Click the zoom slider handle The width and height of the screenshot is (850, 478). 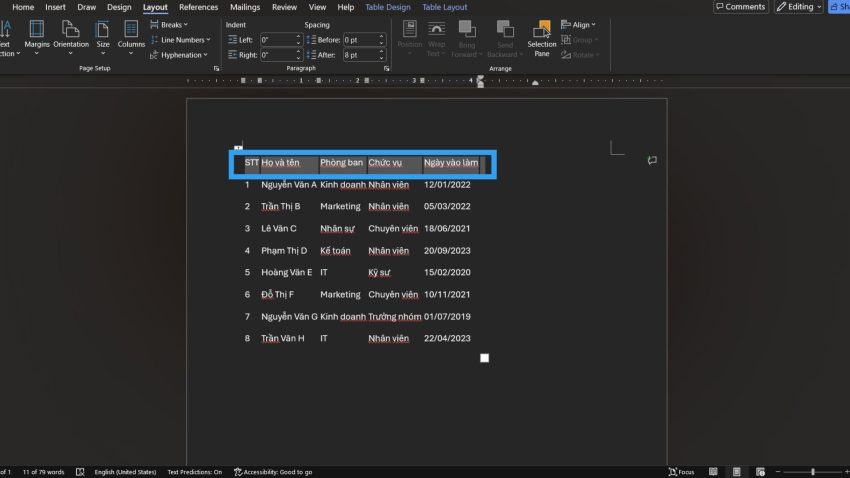coord(813,472)
